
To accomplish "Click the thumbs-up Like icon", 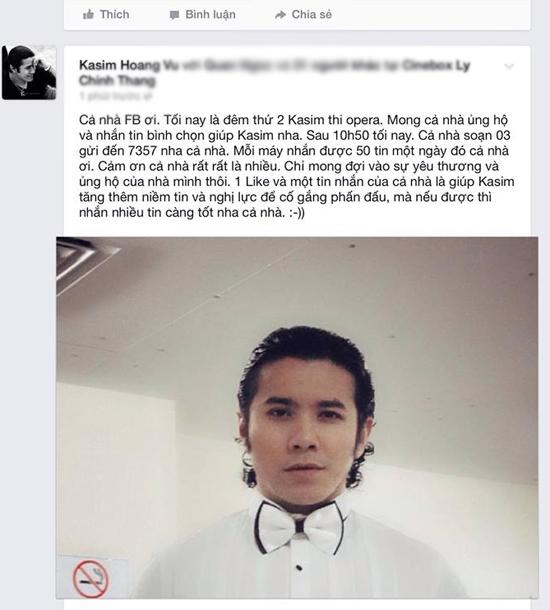I will tap(88, 15).
